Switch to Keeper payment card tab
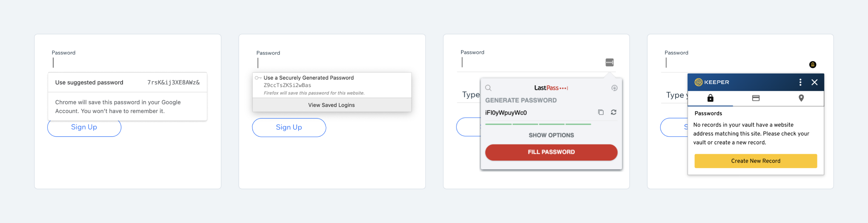868x223 pixels. pyautogui.click(x=756, y=98)
